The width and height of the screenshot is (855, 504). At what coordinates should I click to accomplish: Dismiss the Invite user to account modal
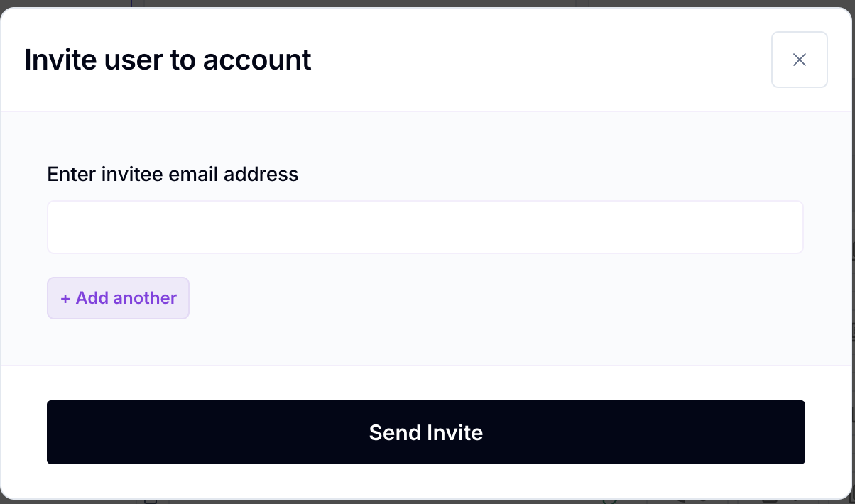[x=799, y=60]
